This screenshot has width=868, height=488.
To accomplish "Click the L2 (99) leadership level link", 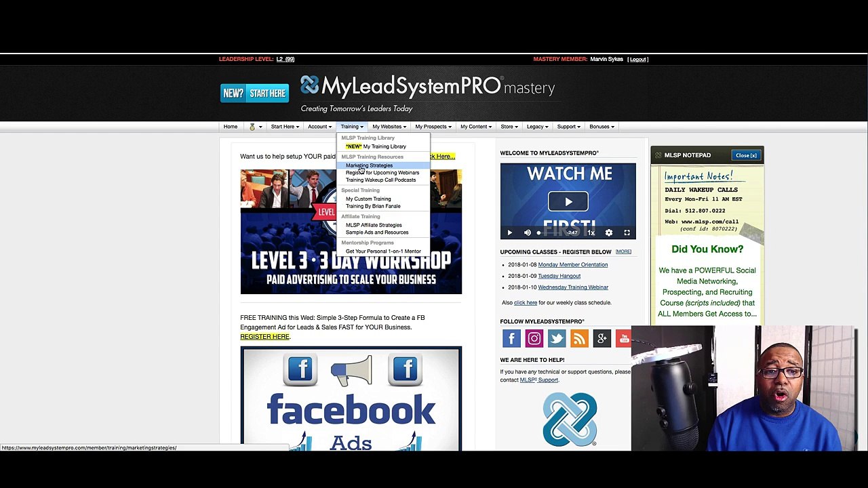I will tap(285, 60).
